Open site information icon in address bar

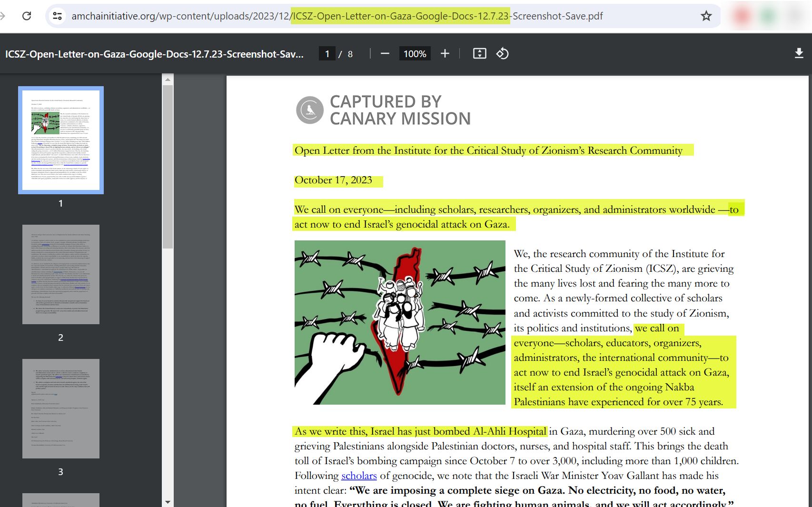(57, 16)
